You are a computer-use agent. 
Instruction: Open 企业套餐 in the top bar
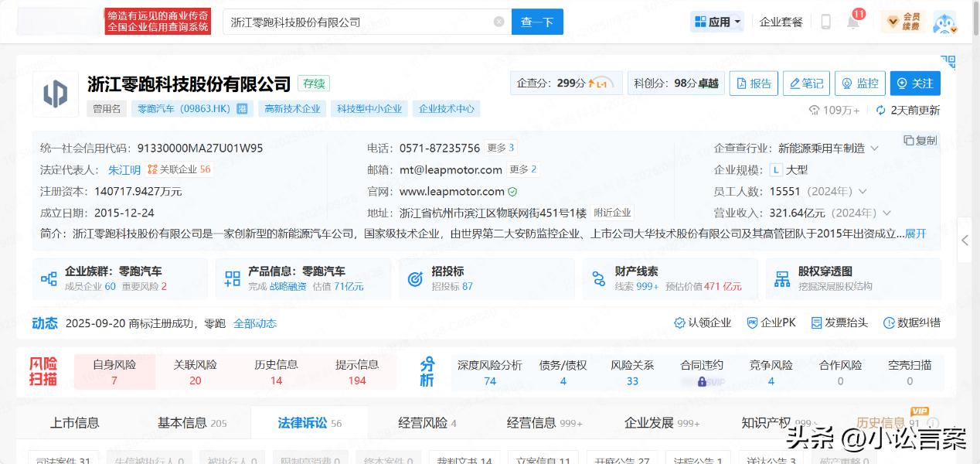coord(781,22)
